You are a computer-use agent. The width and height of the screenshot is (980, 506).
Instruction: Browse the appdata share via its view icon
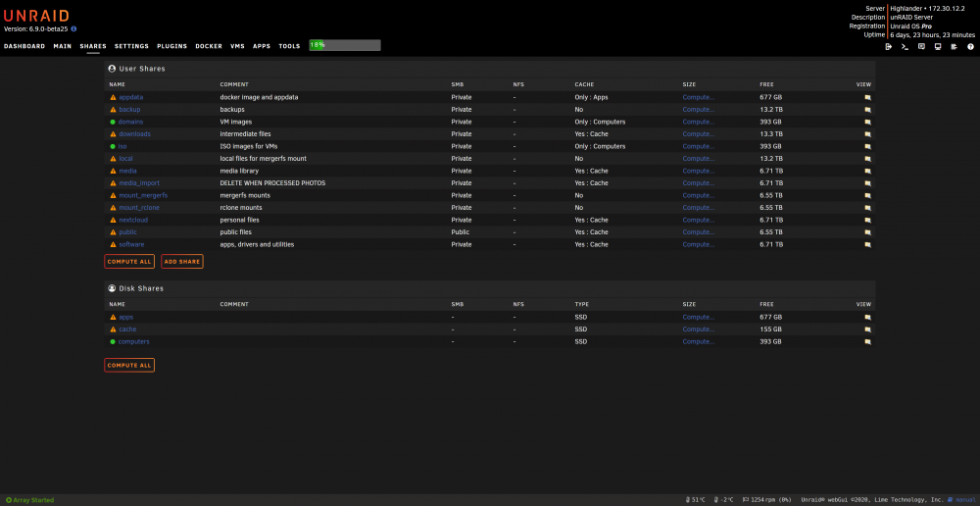tap(867, 98)
